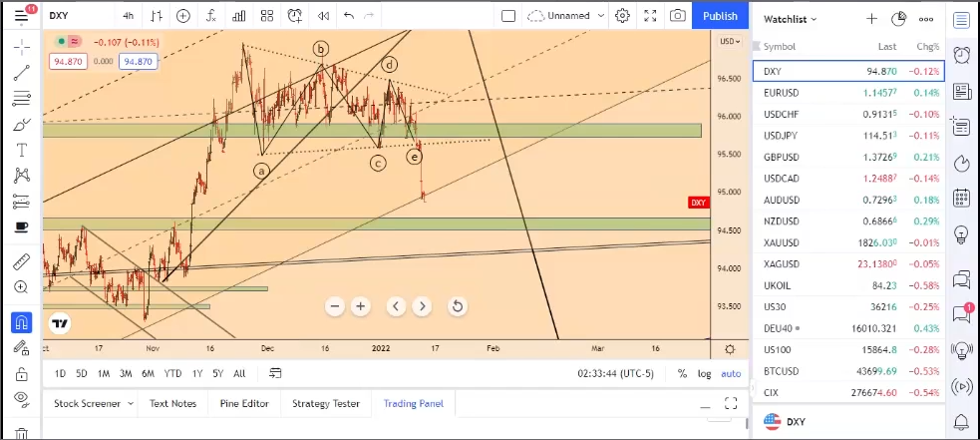Expand the Watchlist dropdown
This screenshot has height=440, width=980.
coord(791,19)
